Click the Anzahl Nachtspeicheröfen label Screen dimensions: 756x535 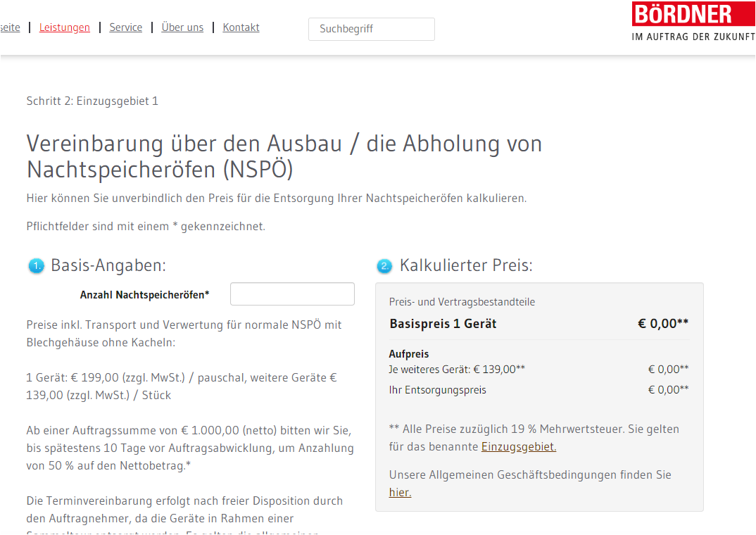145,295
